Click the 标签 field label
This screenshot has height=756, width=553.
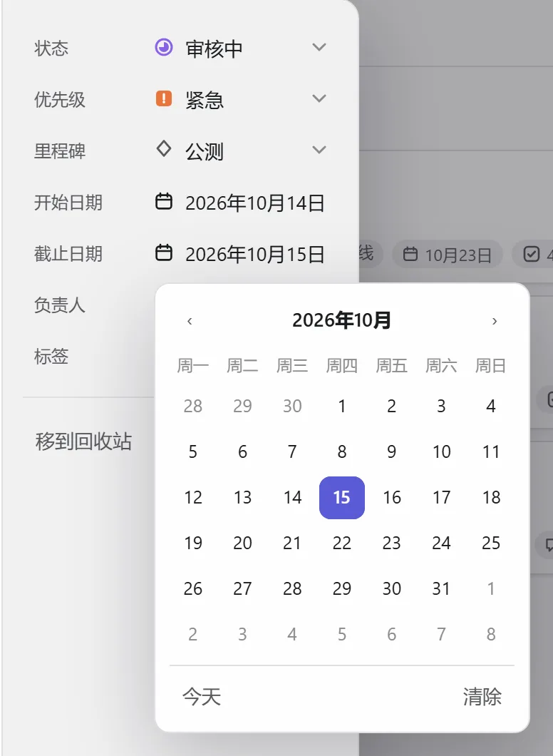point(51,357)
